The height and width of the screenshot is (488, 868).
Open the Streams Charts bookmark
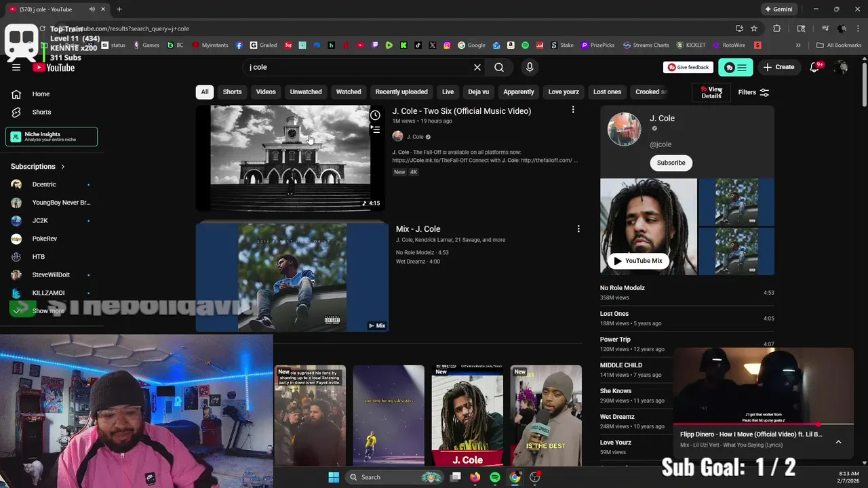point(646,45)
